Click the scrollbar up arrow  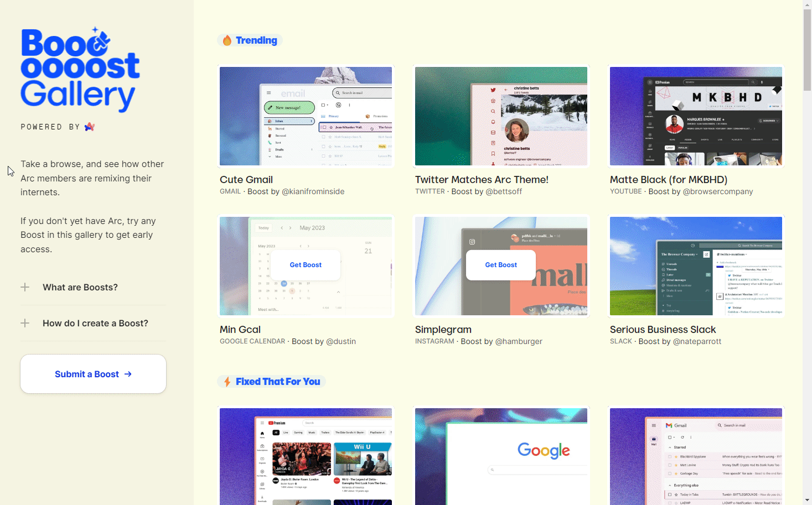click(x=807, y=4)
